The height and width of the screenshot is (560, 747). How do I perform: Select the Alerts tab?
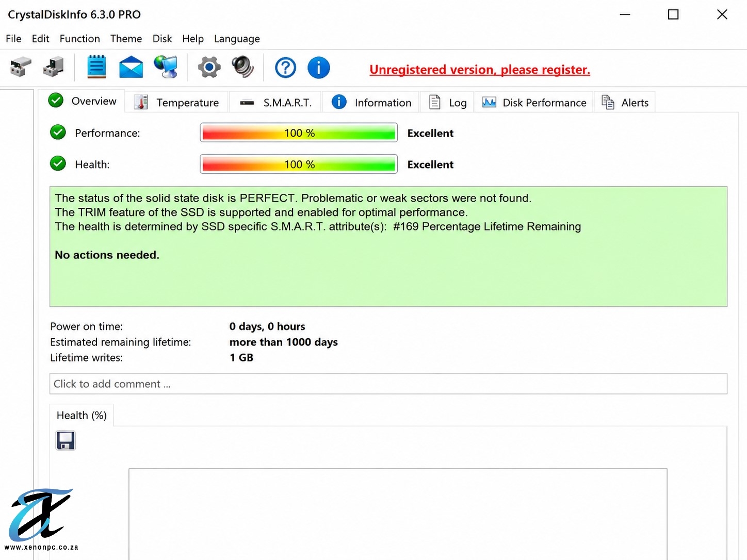pos(625,102)
